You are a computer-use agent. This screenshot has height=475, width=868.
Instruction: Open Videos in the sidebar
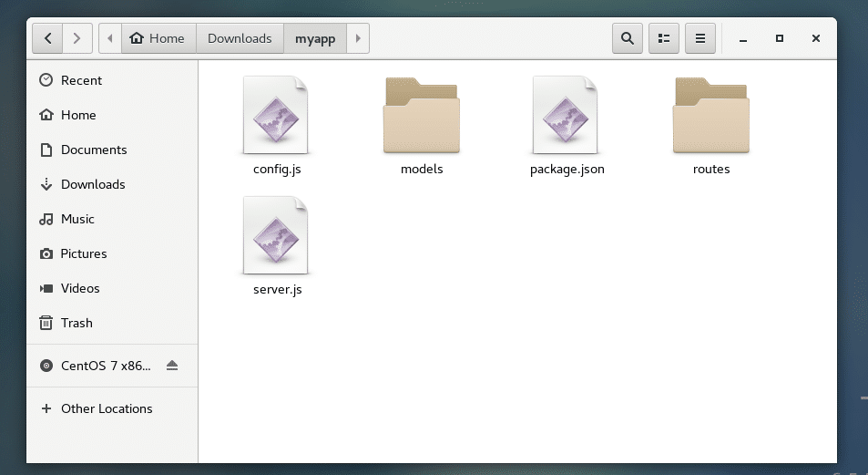112,288
